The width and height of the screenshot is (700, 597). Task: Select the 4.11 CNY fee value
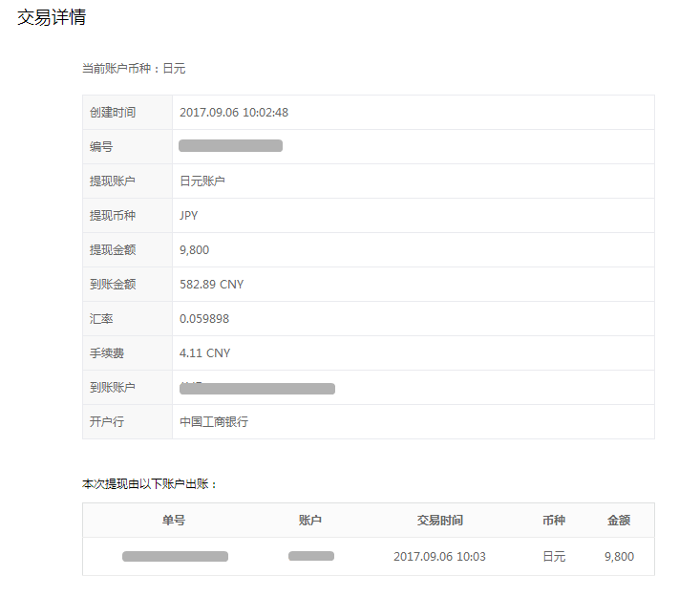point(204,353)
